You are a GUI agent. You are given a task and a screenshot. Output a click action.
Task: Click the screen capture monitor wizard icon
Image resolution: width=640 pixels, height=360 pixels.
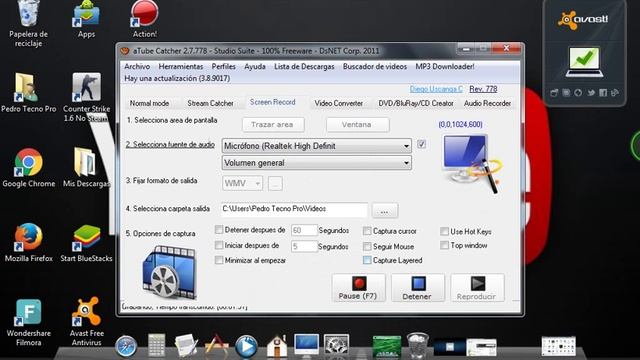coord(473,163)
